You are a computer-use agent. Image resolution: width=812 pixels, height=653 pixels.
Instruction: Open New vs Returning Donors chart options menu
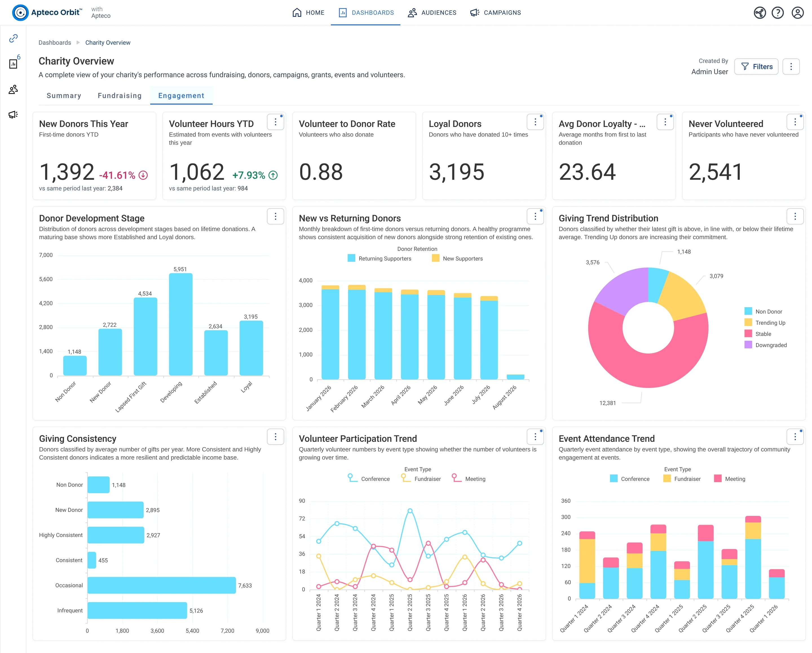coord(535,216)
